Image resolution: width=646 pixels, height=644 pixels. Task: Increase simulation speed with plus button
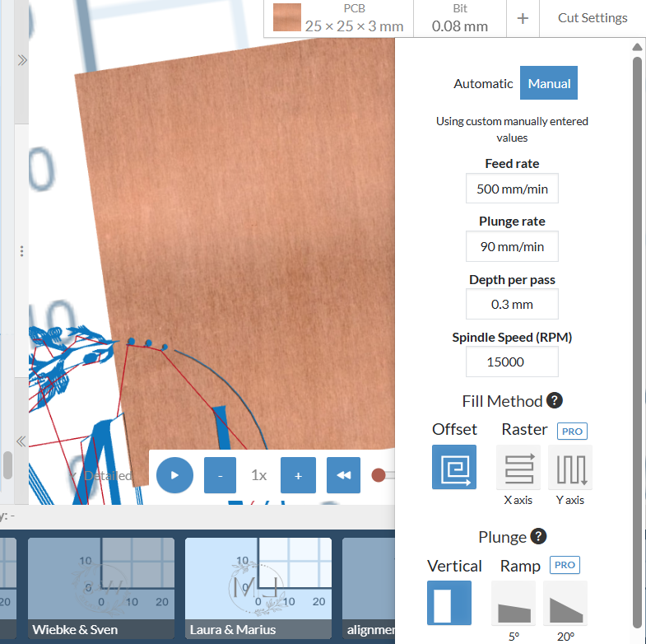(x=298, y=475)
